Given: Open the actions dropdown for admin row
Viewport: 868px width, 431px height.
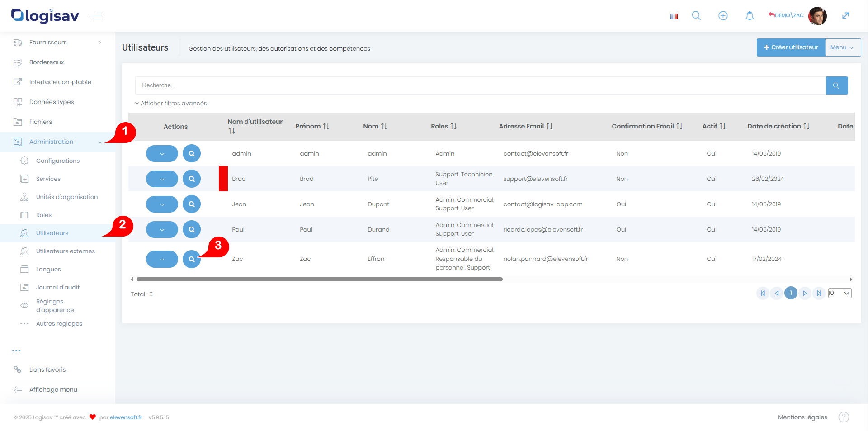Looking at the screenshot, I should point(162,153).
